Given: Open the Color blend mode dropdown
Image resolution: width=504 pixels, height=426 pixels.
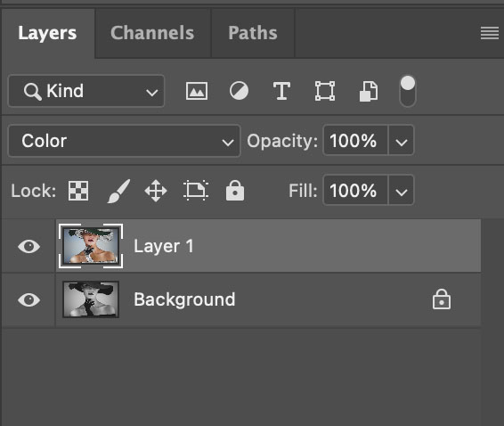Looking at the screenshot, I should pyautogui.click(x=124, y=141).
